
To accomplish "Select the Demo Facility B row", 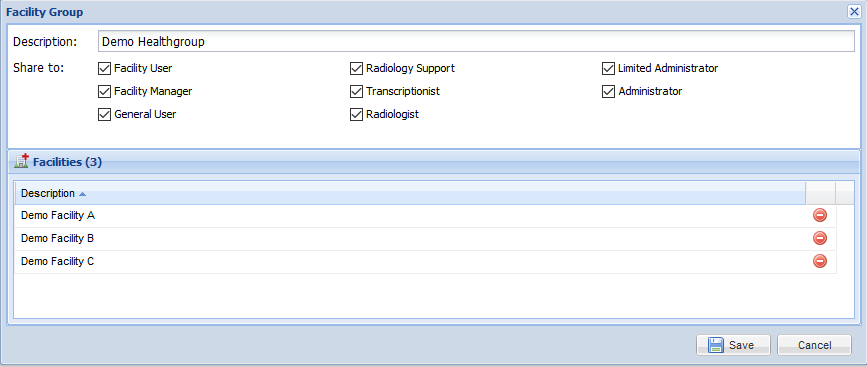I will click(426, 239).
